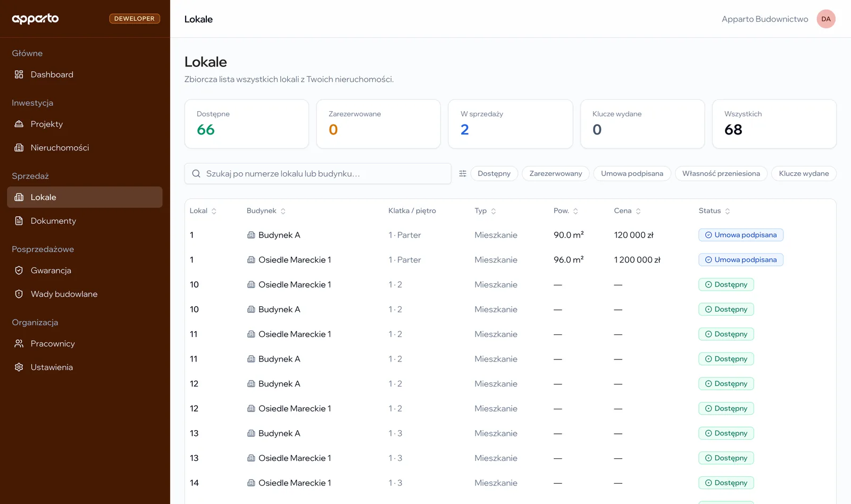Click the Apparto logo in the sidebar
851x504 pixels.
[x=36, y=19]
